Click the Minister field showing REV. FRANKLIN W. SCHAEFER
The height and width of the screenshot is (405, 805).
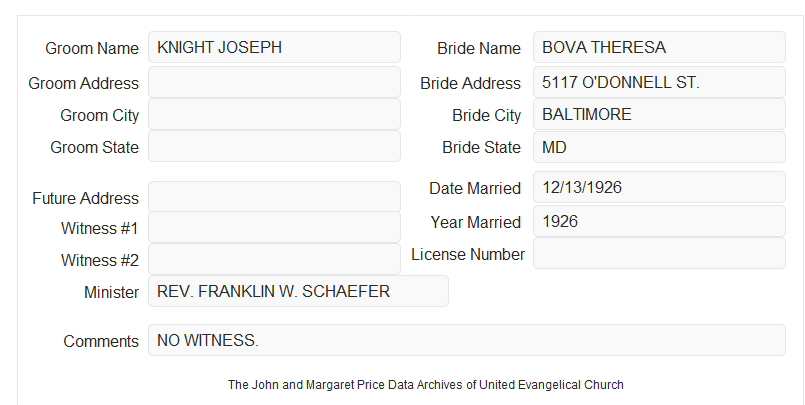coord(298,291)
